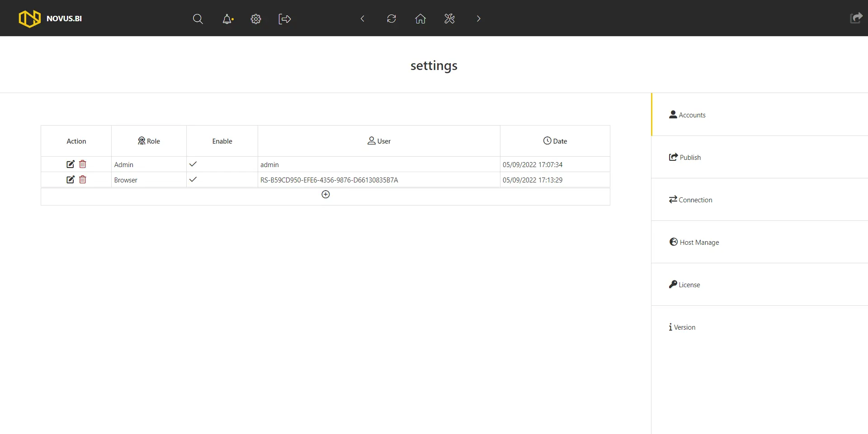Click the logout icon in top bar

(x=284, y=19)
